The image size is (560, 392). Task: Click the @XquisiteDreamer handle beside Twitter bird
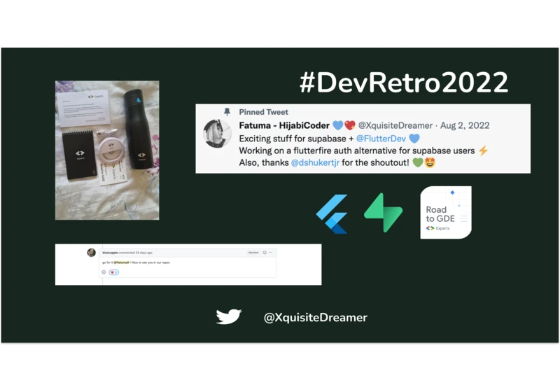pos(316,317)
